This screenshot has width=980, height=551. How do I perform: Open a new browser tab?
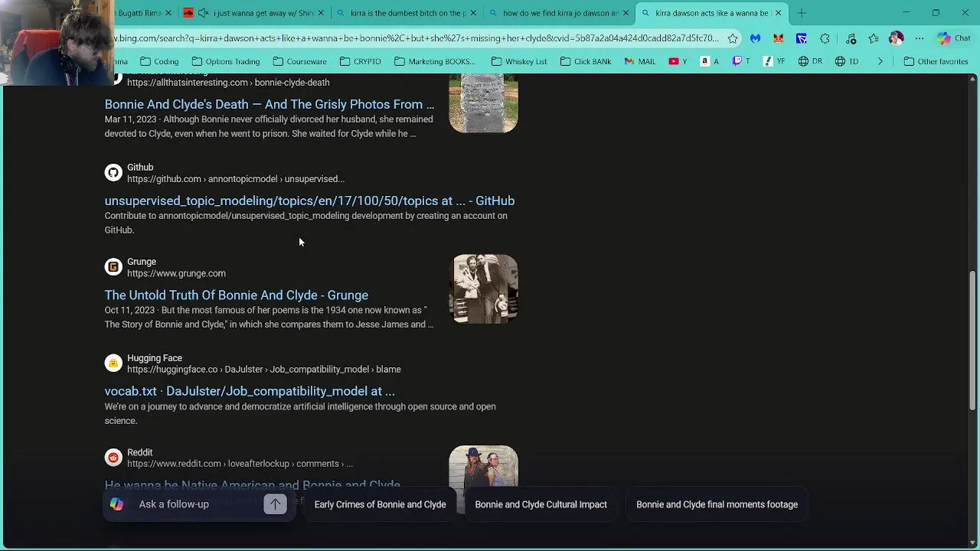pos(802,13)
